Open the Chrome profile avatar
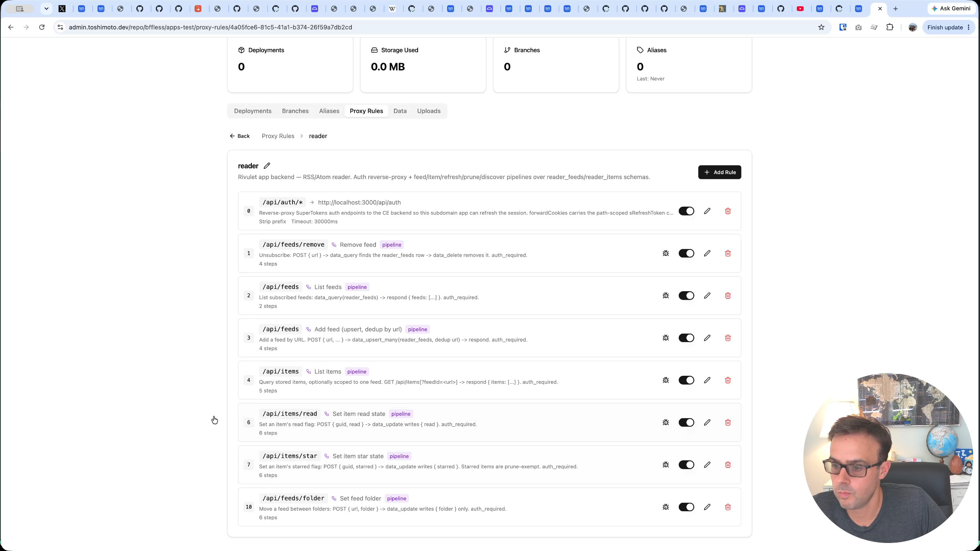 pyautogui.click(x=913, y=27)
